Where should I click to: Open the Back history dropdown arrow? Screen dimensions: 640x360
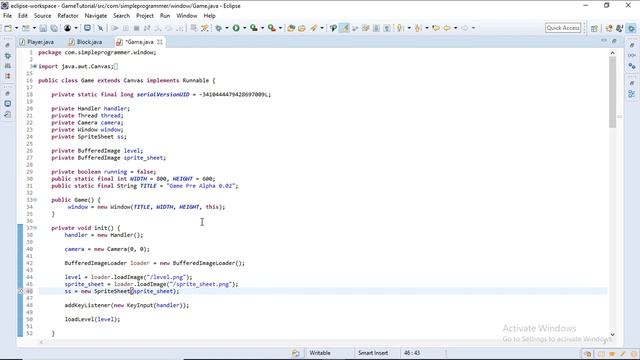[455, 28]
